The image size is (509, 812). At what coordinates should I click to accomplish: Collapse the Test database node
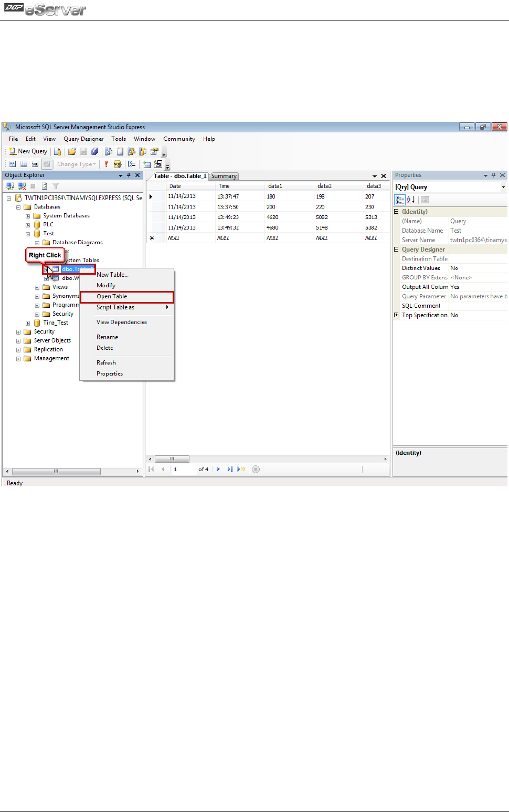coord(28,234)
